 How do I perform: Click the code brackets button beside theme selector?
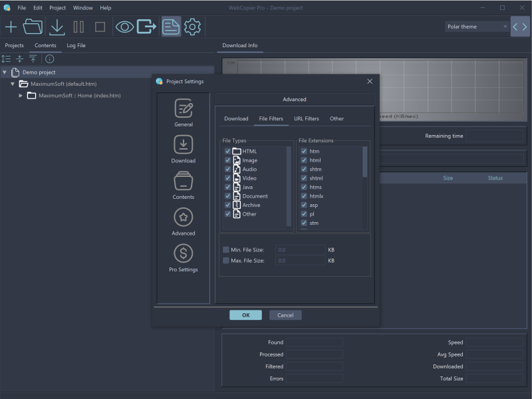coord(520,27)
